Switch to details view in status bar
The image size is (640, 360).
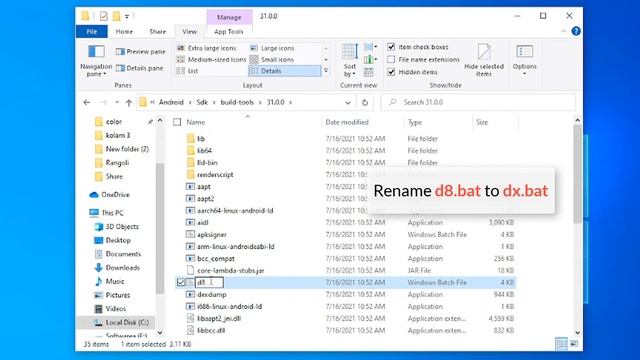pos(561,344)
